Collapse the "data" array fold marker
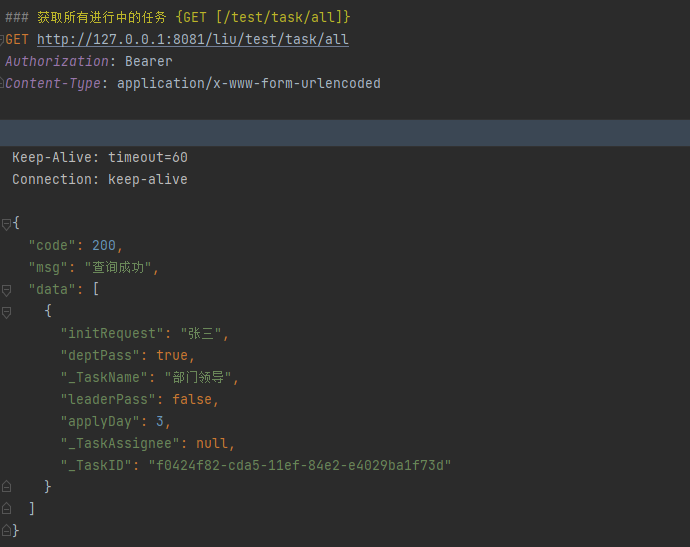 pyautogui.click(x=6, y=290)
